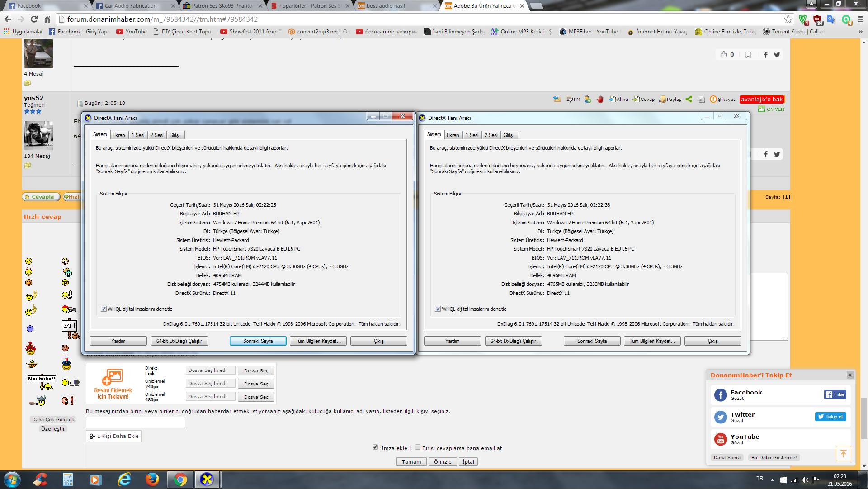The height and width of the screenshot is (489, 868).
Task: Reply to post with Cevap
Action: tap(644, 99)
